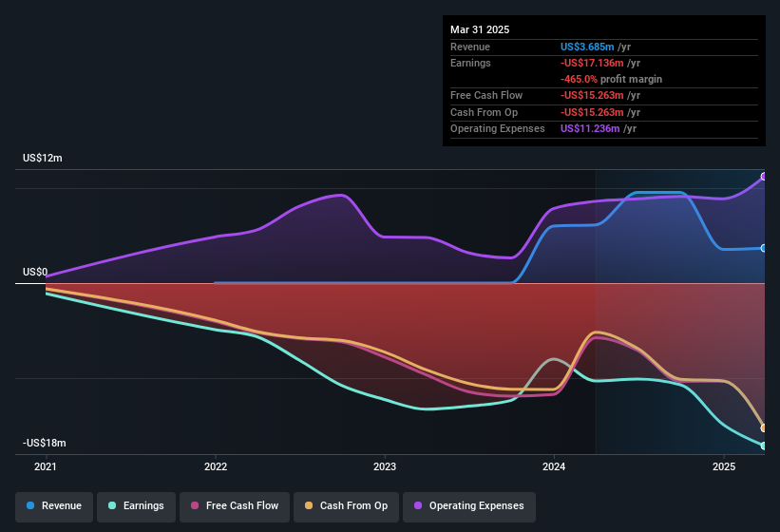Click the US$11.236m operating expenses value
780x532 pixels.
(590, 129)
